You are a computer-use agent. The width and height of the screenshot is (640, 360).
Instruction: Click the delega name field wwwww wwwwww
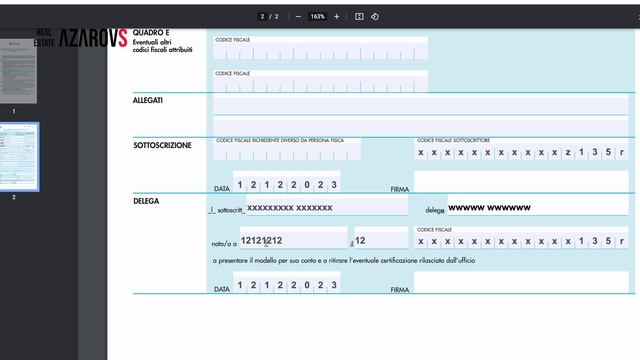538,205
